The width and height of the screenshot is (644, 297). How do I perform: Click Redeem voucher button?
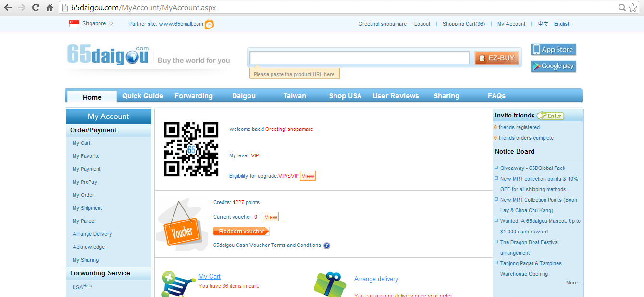point(241,232)
